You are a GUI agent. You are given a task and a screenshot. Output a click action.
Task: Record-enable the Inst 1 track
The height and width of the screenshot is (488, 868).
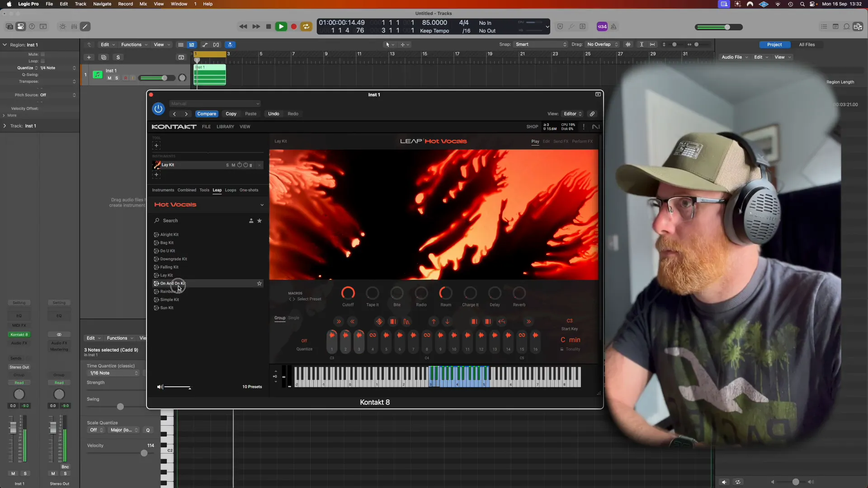point(125,78)
